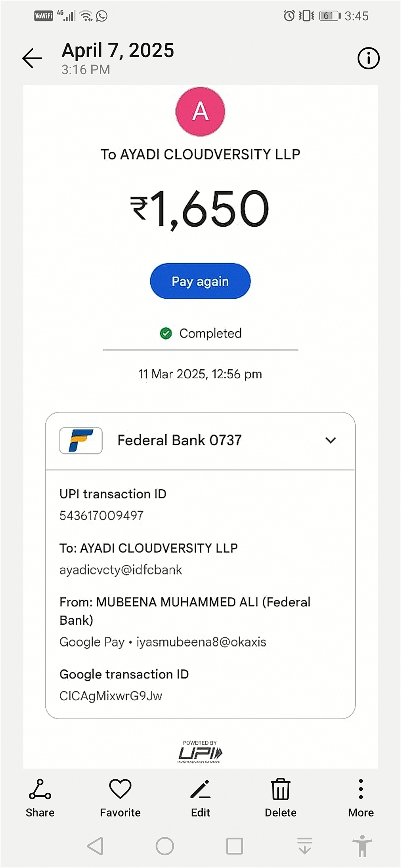Tap accessibility figure icon
The image size is (401, 868).
[362, 846]
